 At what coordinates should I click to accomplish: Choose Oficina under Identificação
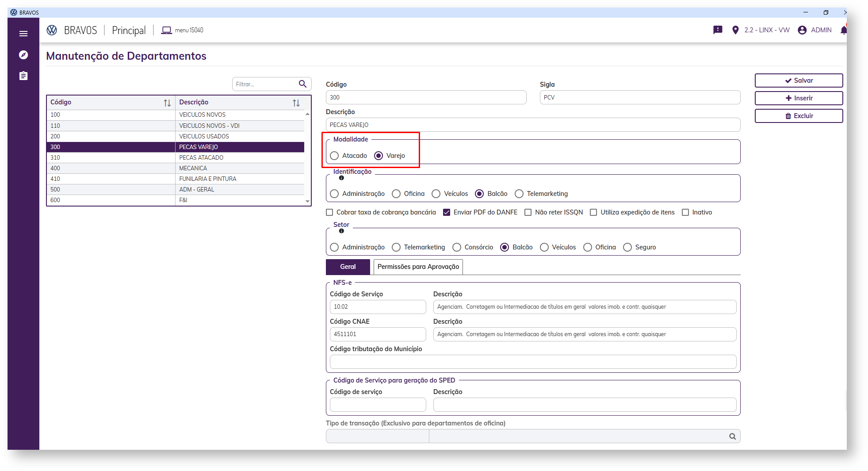click(396, 194)
